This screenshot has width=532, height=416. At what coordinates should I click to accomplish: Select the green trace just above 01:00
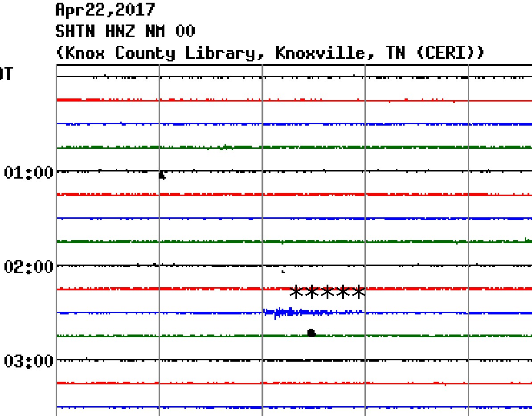pyautogui.click(x=294, y=147)
